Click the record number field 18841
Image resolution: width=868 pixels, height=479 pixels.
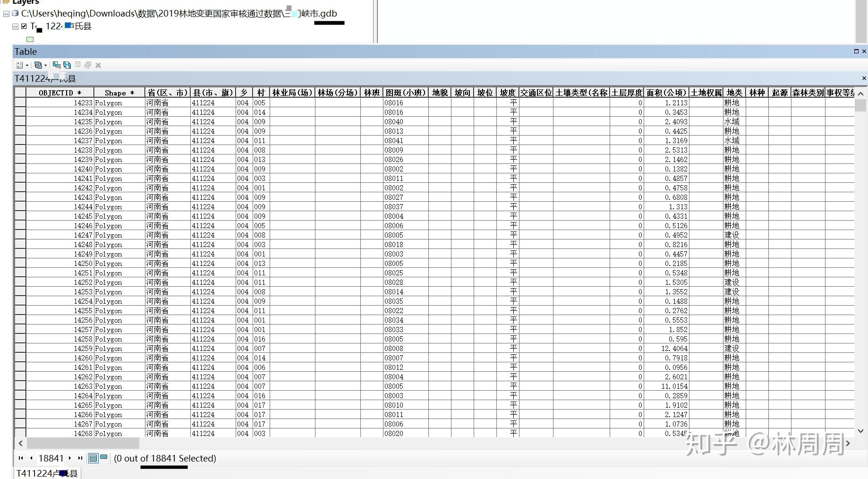(51, 458)
